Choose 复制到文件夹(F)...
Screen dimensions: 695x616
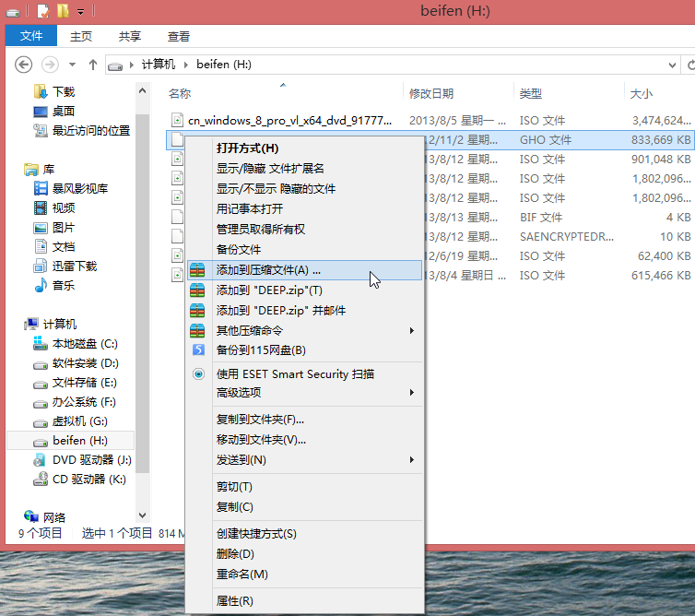pyautogui.click(x=304, y=419)
